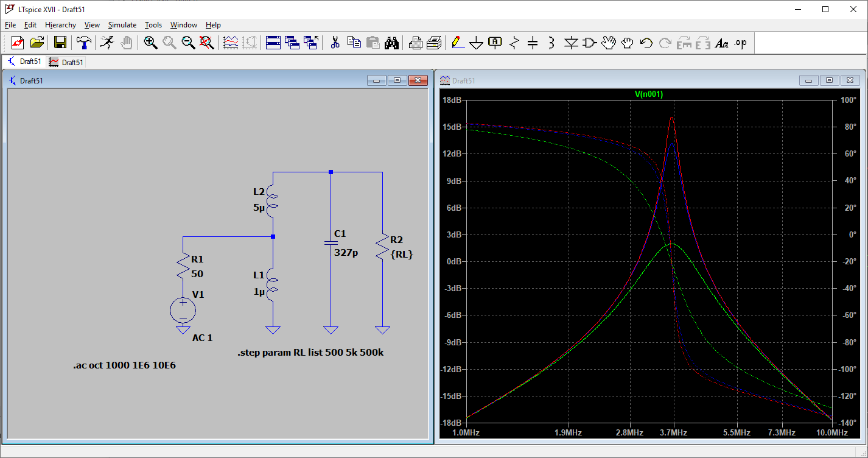Open the SPICE directive .op tool
Screen dimensions: 868x458
click(740, 43)
